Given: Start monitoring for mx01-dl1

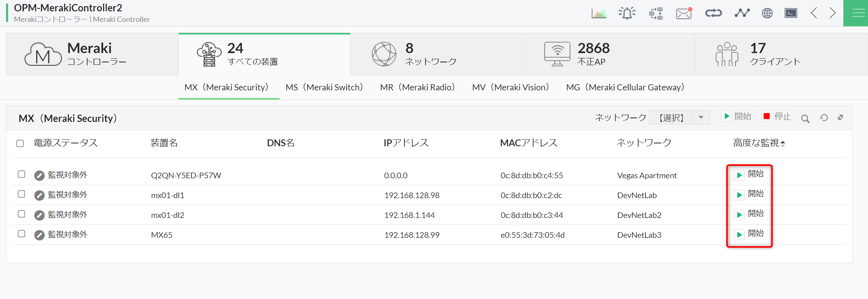Looking at the screenshot, I should coord(749,194).
